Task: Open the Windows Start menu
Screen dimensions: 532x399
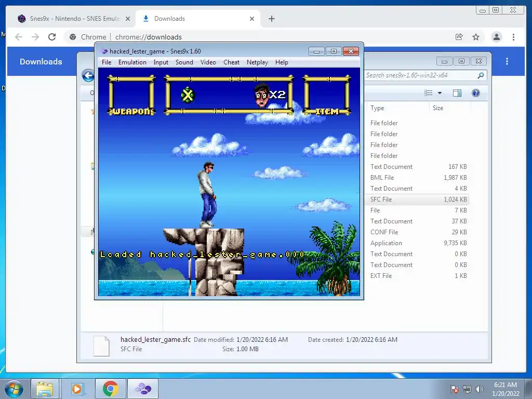Action: click(x=14, y=389)
